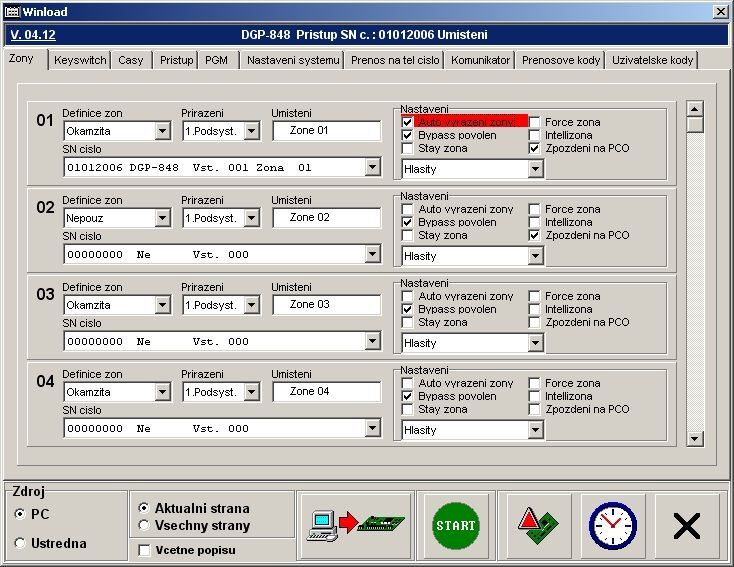
Task: Click the Umisteni field containing Zone 03
Action: click(x=326, y=305)
